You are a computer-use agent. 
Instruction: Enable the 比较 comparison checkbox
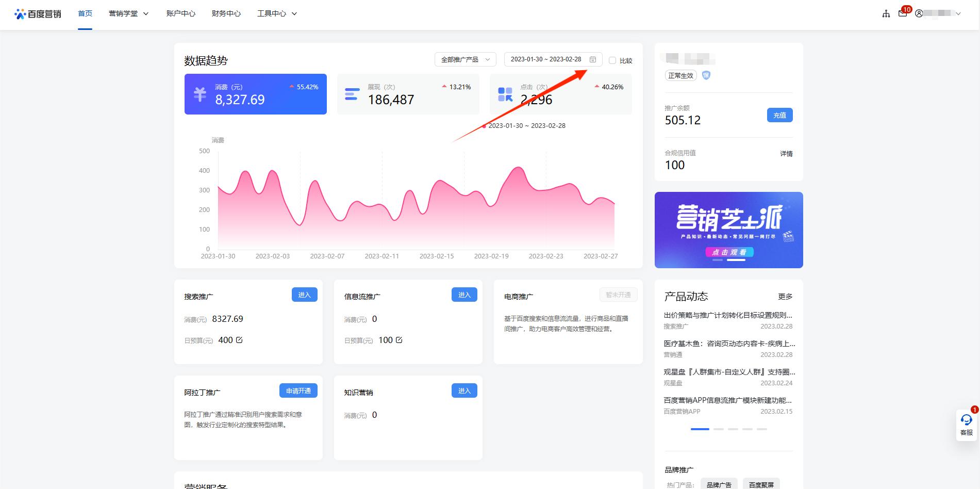pyautogui.click(x=612, y=60)
